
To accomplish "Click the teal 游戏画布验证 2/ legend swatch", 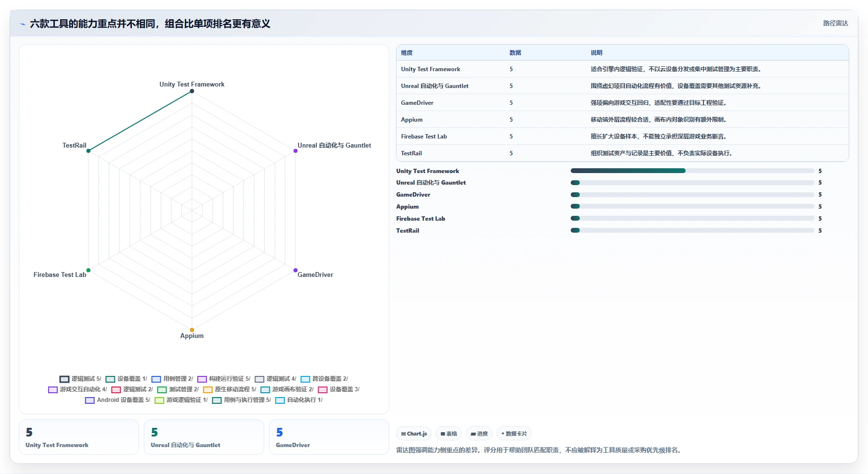I will 265,390.
